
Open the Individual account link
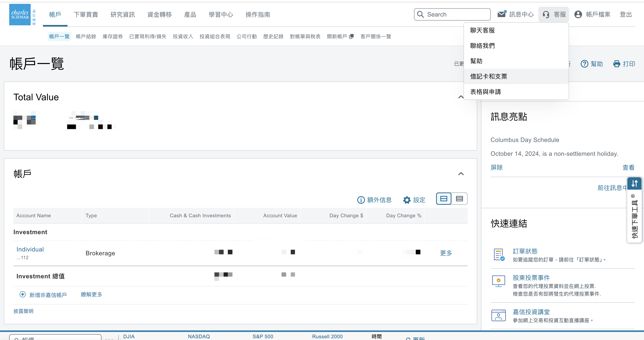pos(30,249)
